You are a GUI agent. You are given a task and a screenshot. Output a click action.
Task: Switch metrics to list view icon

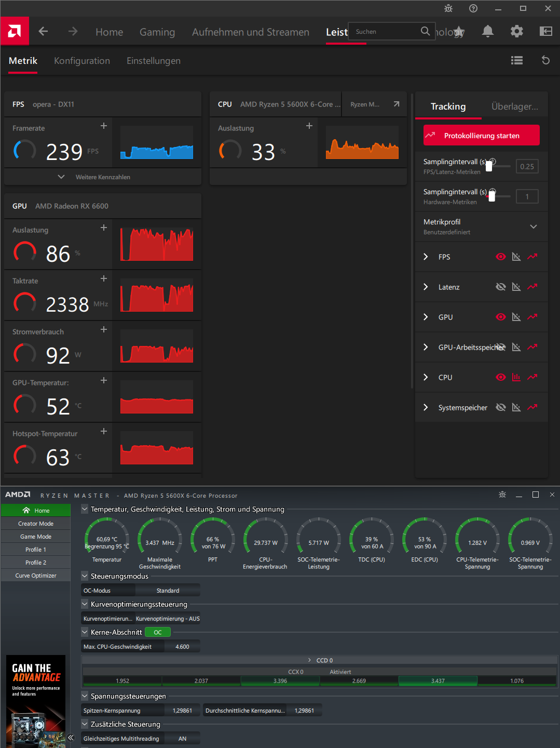point(517,60)
